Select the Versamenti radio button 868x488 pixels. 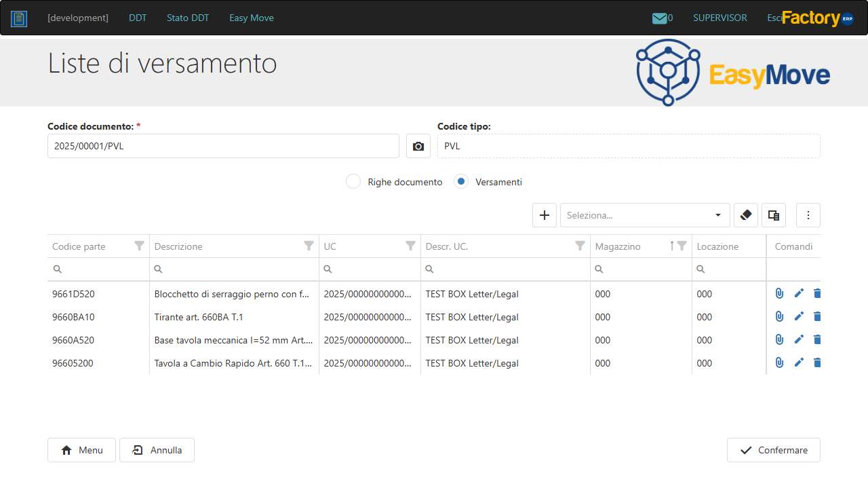pos(461,182)
